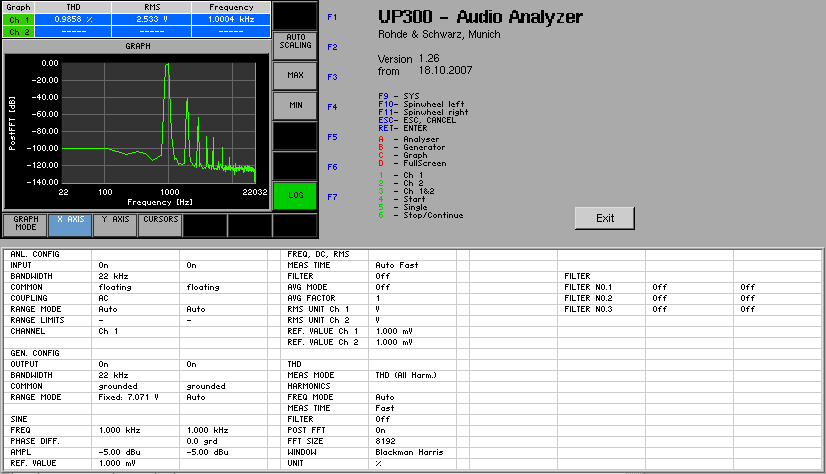
Task: Click the Frequency reading 1.0004 kHz
Action: [231, 19]
